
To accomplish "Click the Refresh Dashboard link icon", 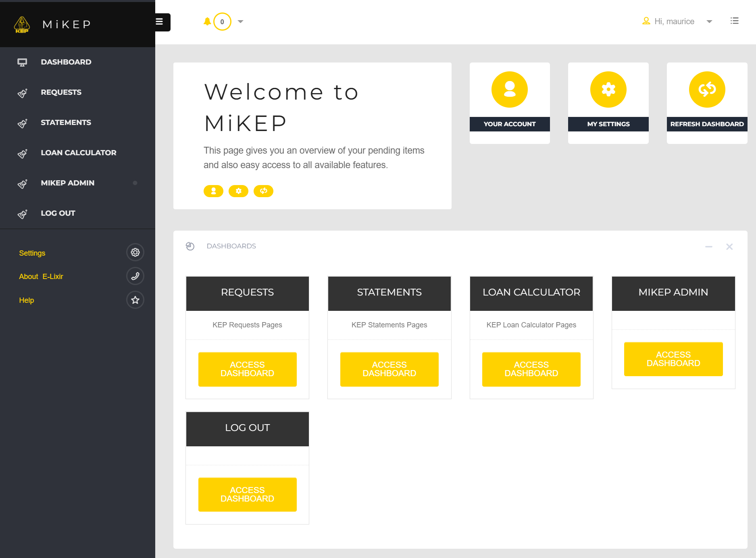I will click(707, 90).
